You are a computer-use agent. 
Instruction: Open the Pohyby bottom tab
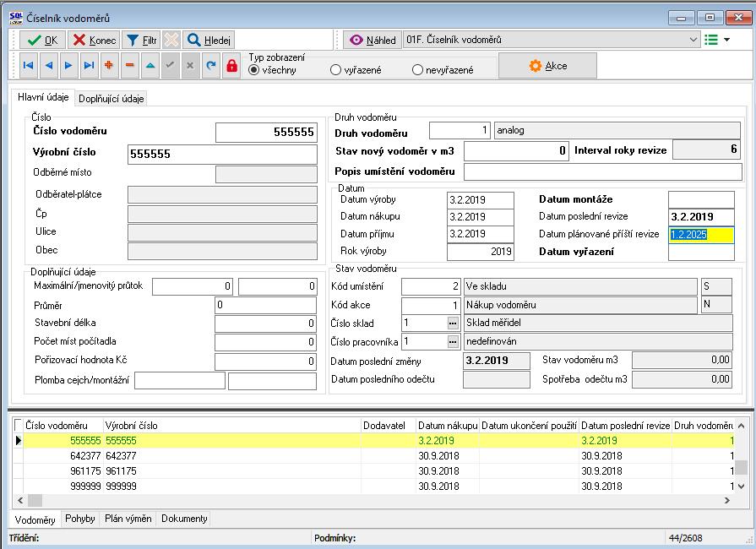coord(79,519)
